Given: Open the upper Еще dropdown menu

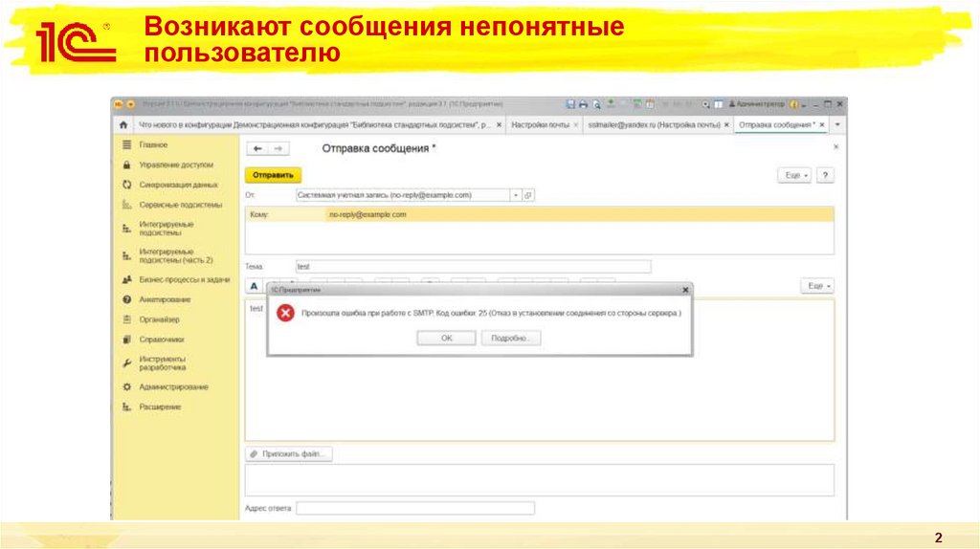Looking at the screenshot, I should tap(795, 175).
